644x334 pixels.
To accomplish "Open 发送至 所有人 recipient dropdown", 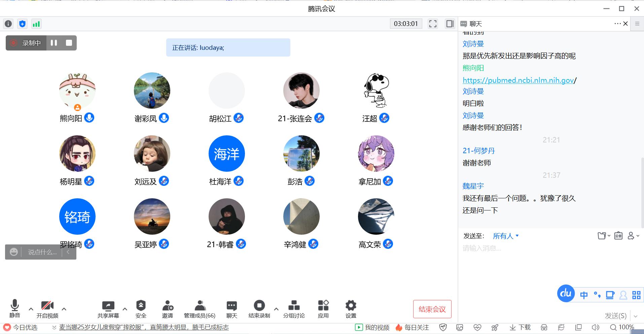I will (506, 236).
